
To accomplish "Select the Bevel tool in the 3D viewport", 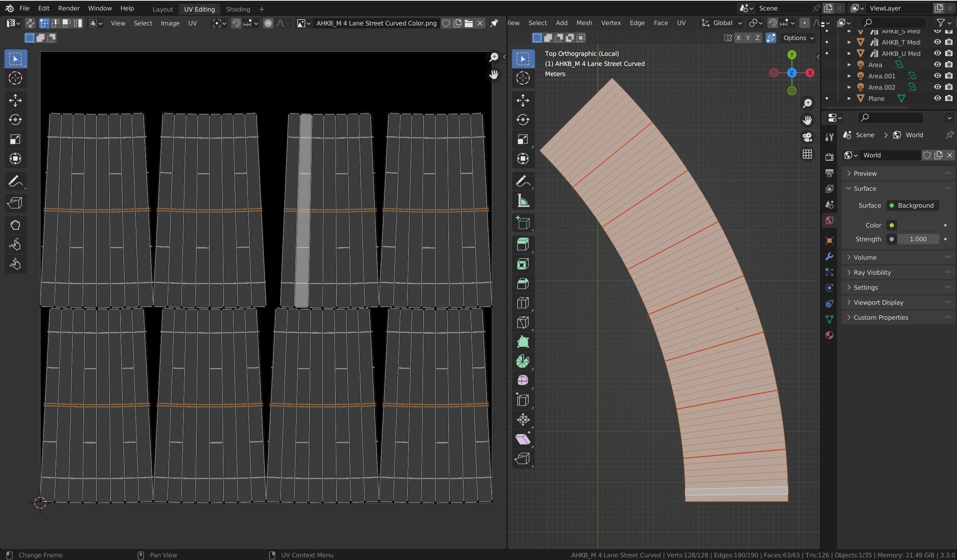I will coord(523,283).
